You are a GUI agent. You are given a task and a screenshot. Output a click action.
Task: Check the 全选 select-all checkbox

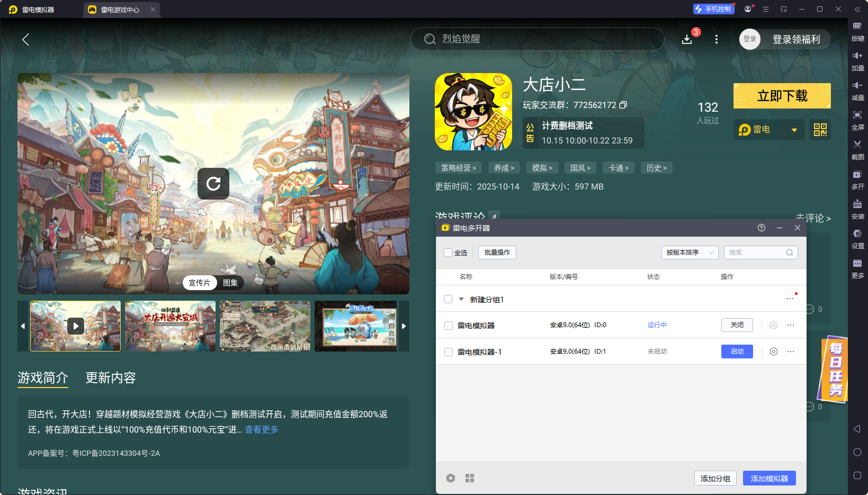tap(448, 253)
